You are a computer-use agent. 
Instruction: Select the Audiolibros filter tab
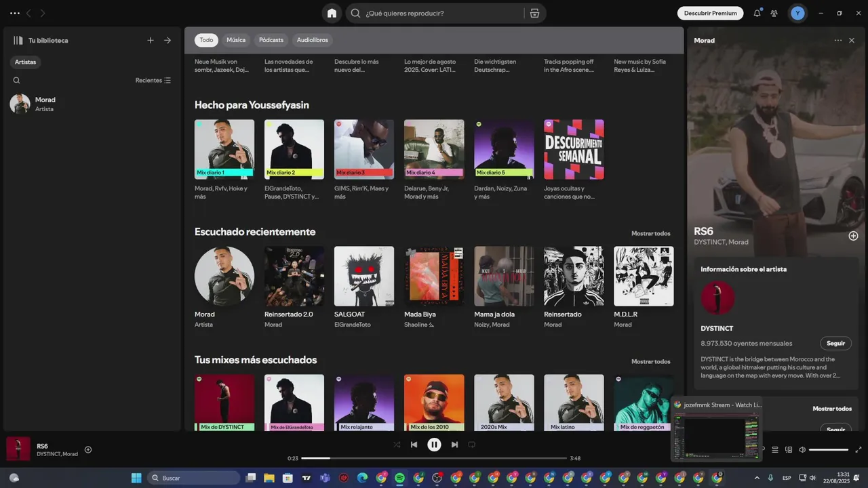(x=313, y=40)
